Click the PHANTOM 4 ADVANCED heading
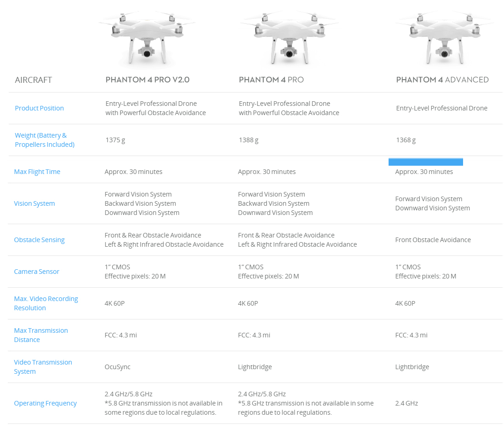 point(442,80)
